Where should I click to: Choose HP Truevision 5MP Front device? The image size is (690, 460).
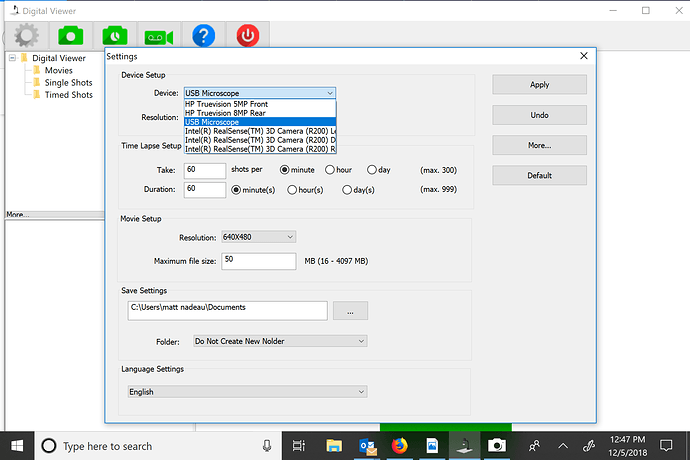(260, 104)
